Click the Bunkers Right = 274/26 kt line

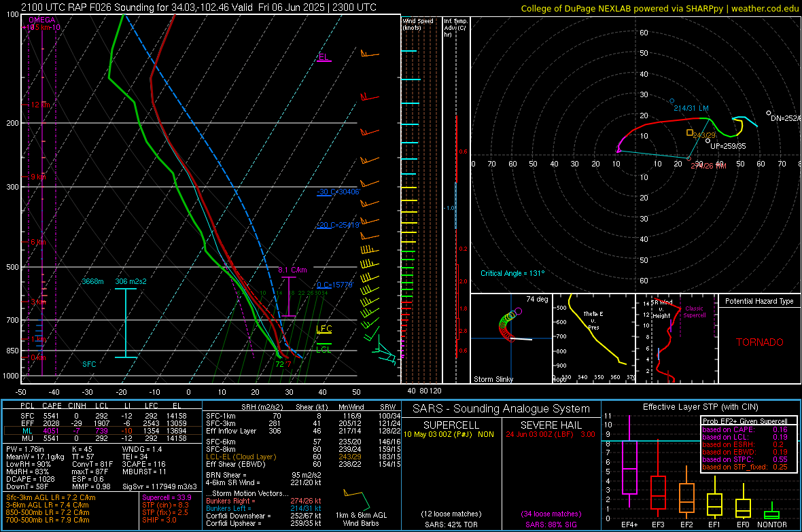pos(264,501)
